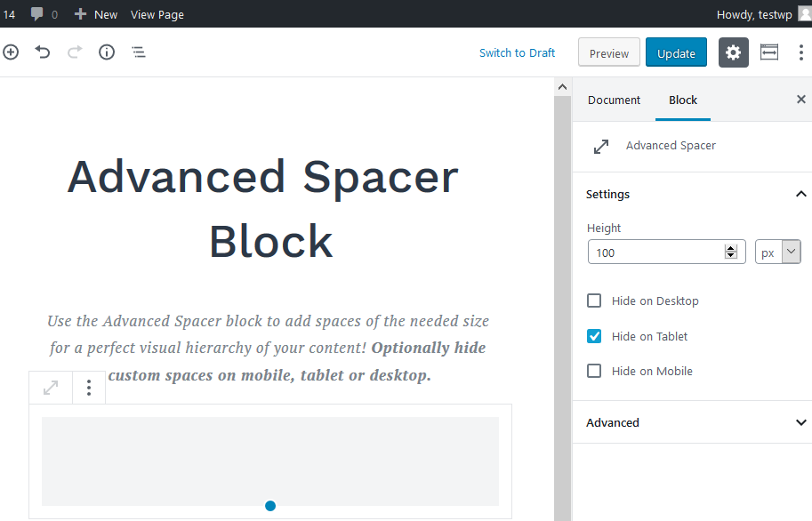The height and width of the screenshot is (521, 812).
Task: Open Block navigation list icon
Action: pyautogui.click(x=139, y=52)
